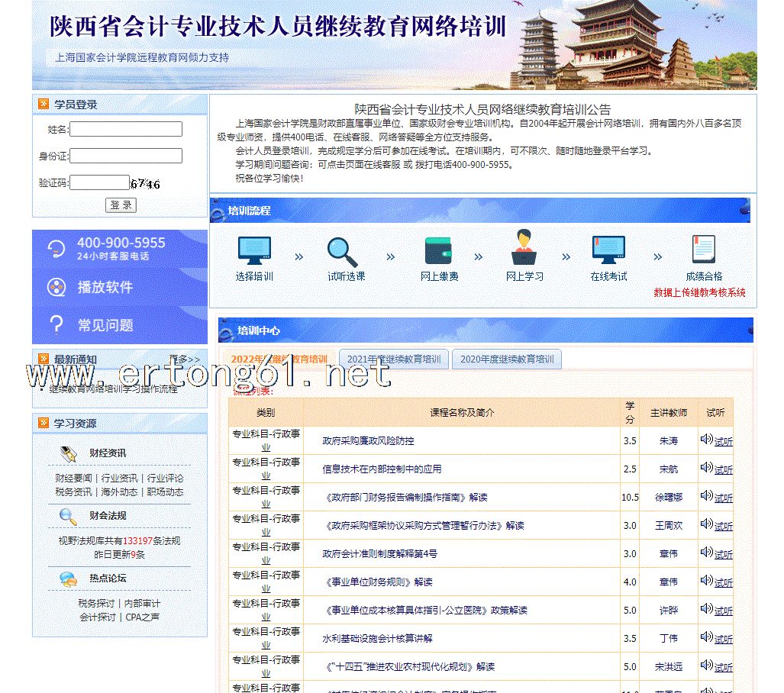Viewport: 784px width, 693px height.
Task: Click the 成绩合格 document icon
Action: [x=703, y=250]
